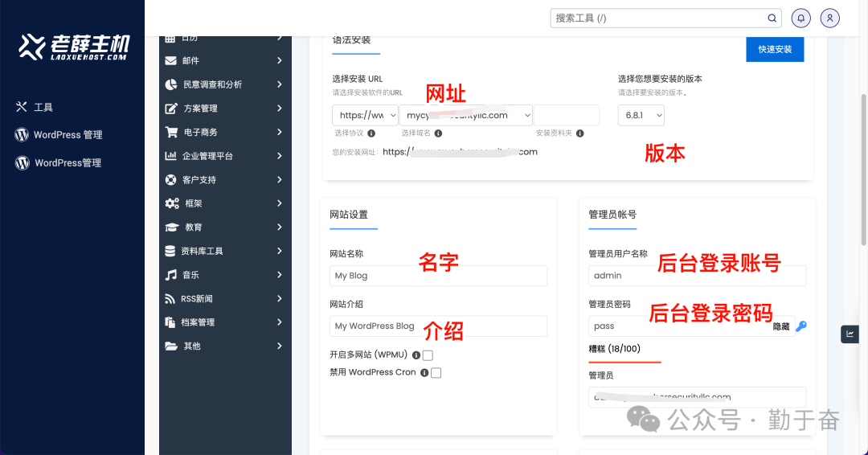Image resolution: width=868 pixels, height=455 pixels.
Task: Open the 6.8.1 version dropdown
Action: [x=641, y=116]
